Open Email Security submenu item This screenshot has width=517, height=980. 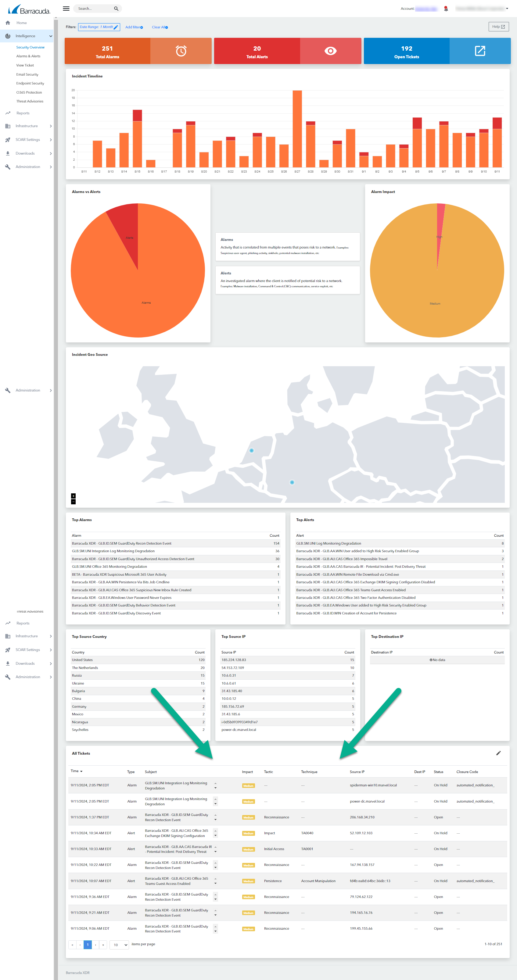[x=27, y=75]
